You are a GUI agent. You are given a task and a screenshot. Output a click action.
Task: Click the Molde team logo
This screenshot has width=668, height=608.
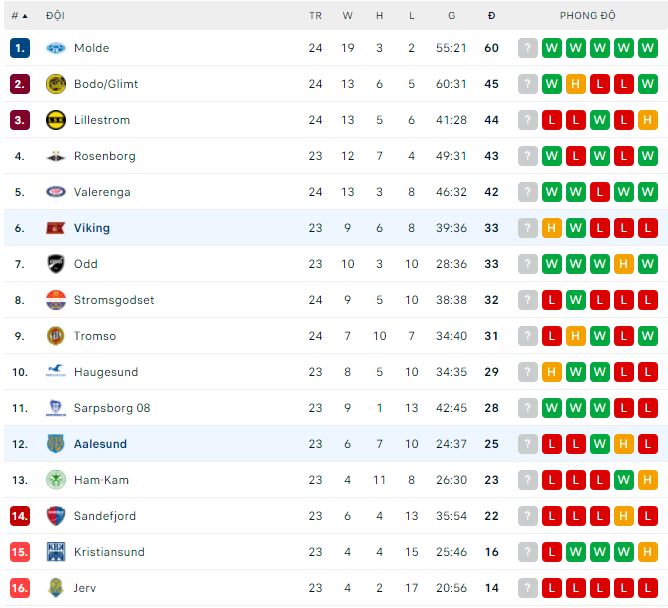click(56, 48)
